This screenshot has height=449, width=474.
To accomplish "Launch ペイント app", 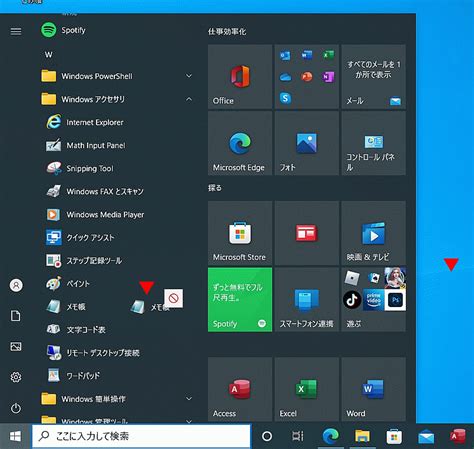I will click(x=117, y=284).
